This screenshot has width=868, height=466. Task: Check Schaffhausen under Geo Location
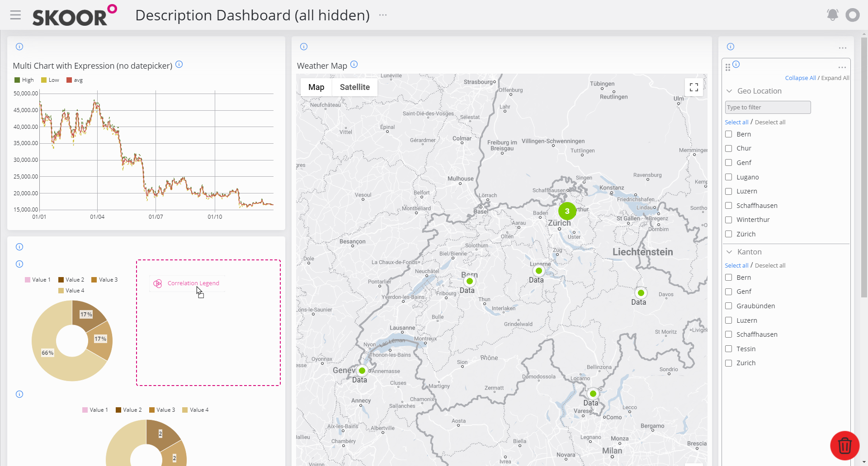[x=728, y=206]
